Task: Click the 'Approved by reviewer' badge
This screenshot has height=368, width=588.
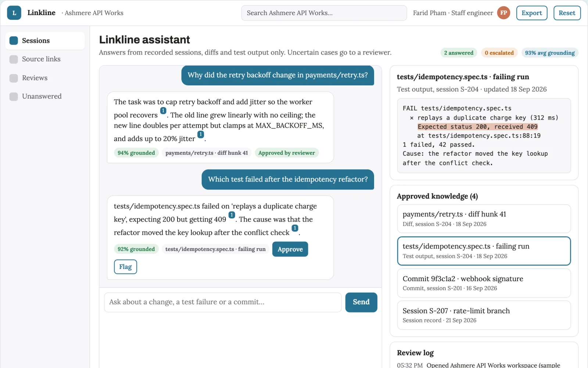Action: pos(287,153)
